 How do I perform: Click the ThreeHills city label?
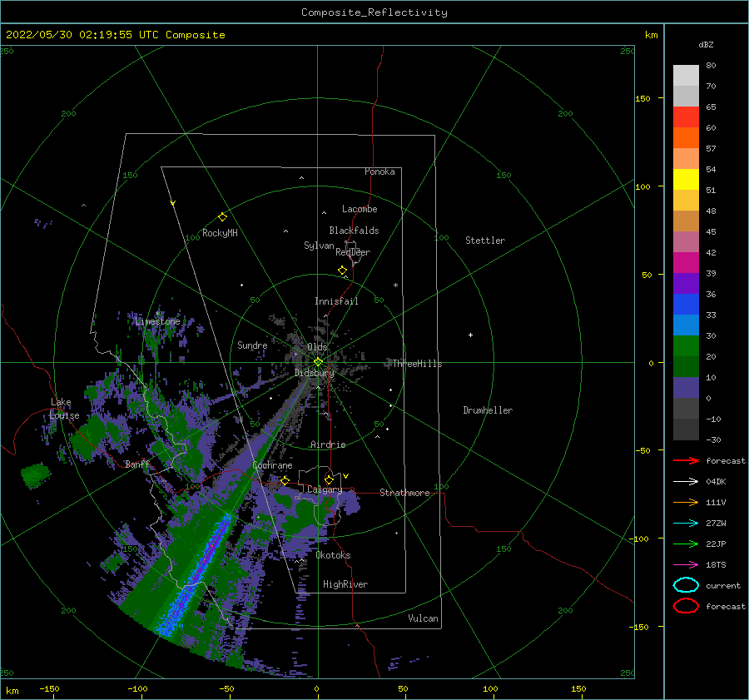418,364
